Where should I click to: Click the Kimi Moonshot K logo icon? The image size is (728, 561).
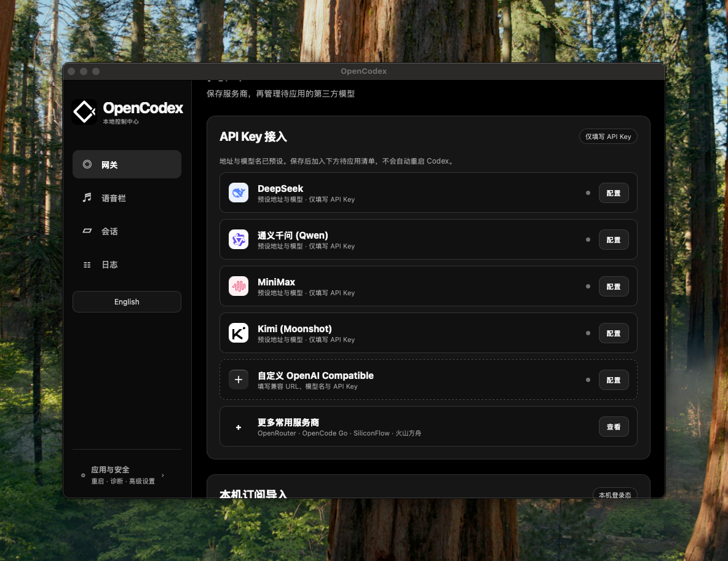239,333
